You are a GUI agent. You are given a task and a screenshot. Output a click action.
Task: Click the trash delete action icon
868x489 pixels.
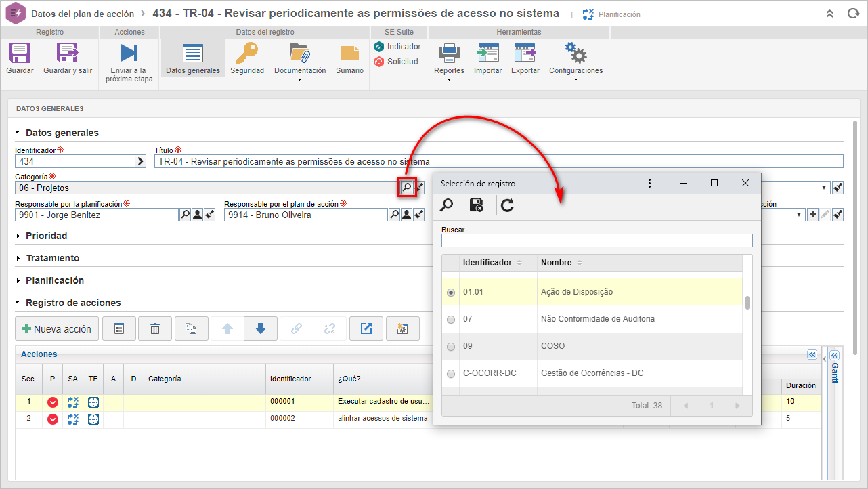tap(155, 328)
